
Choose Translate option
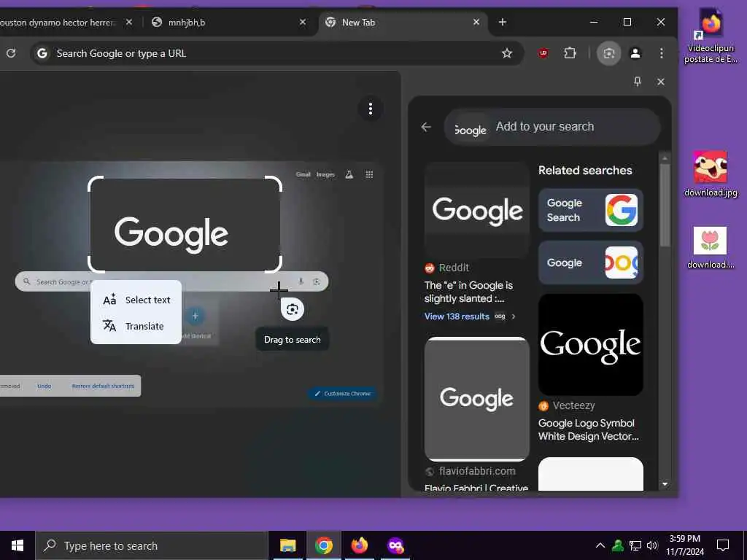click(136, 326)
